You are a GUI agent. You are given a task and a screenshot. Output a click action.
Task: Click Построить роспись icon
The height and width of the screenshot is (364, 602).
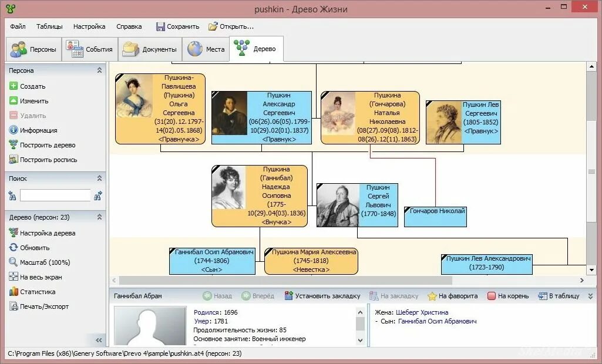coord(14,159)
